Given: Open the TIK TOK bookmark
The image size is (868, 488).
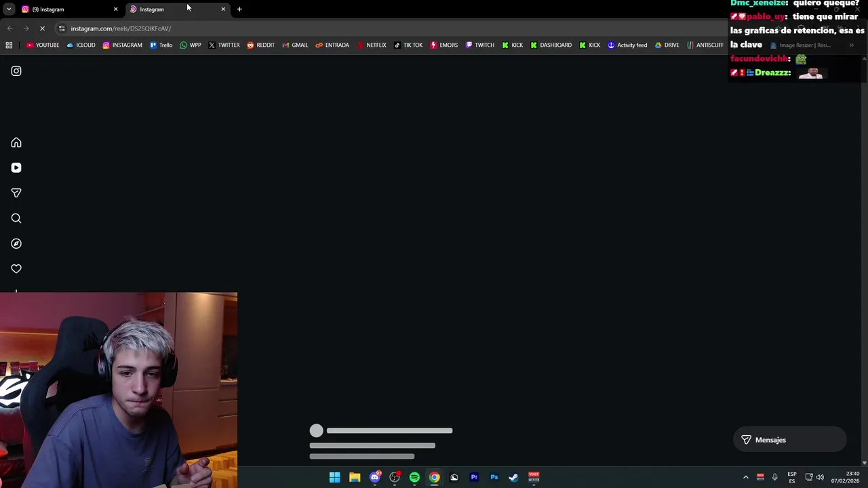Looking at the screenshot, I should click(x=408, y=45).
